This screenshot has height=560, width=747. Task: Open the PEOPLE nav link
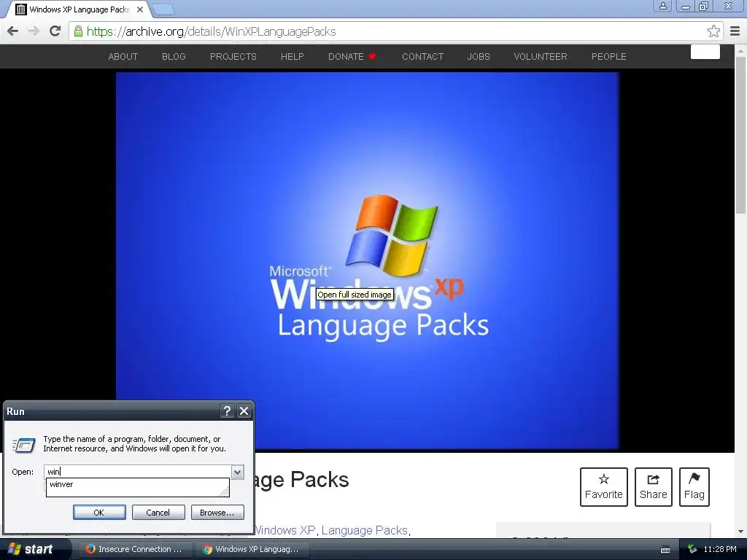[x=609, y=57]
